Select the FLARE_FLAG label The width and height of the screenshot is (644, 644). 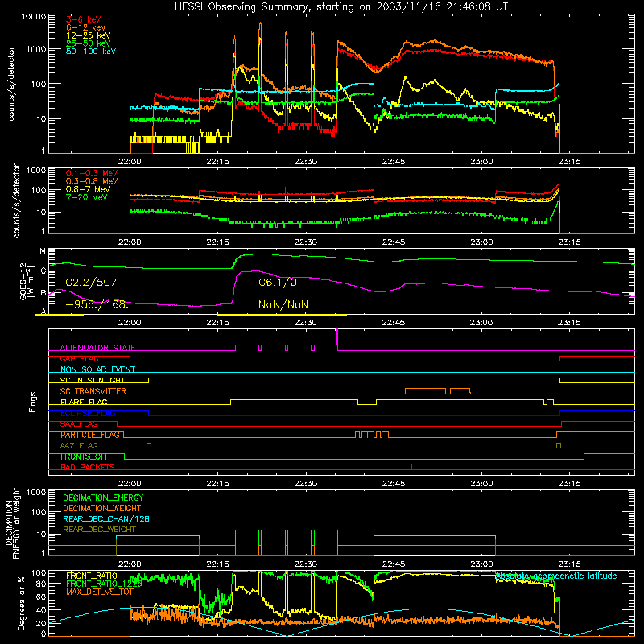tap(84, 402)
